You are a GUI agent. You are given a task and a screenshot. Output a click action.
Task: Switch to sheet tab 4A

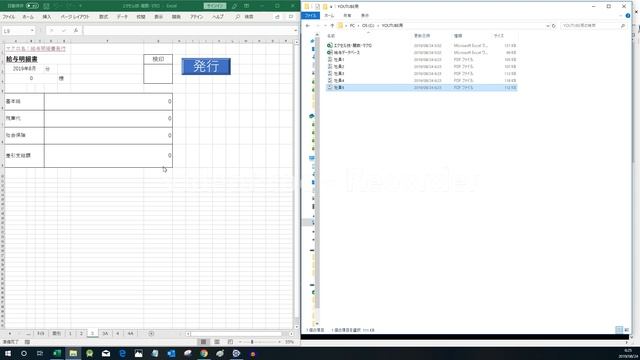tap(130, 333)
